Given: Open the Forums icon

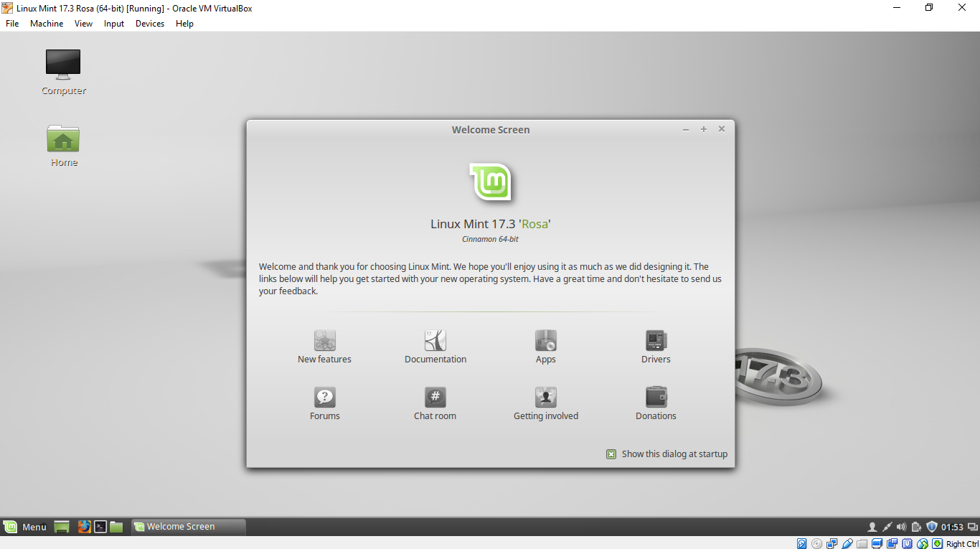Looking at the screenshot, I should click(x=324, y=397).
